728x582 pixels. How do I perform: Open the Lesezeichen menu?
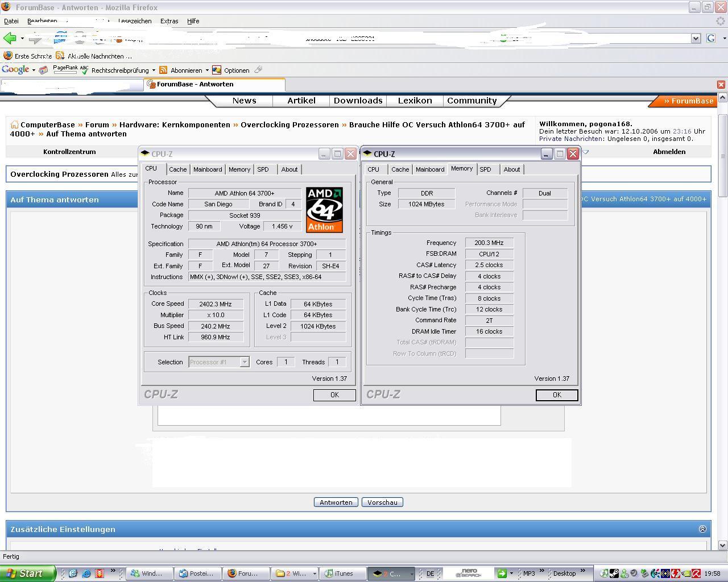tap(135, 21)
